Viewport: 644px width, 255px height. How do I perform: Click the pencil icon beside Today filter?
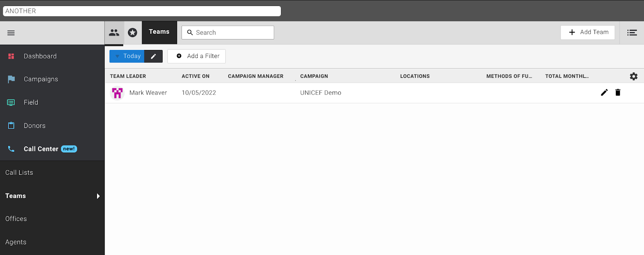pyautogui.click(x=153, y=56)
